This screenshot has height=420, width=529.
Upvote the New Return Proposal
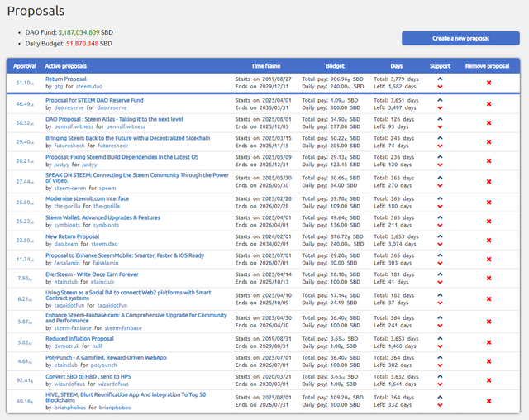point(440,236)
